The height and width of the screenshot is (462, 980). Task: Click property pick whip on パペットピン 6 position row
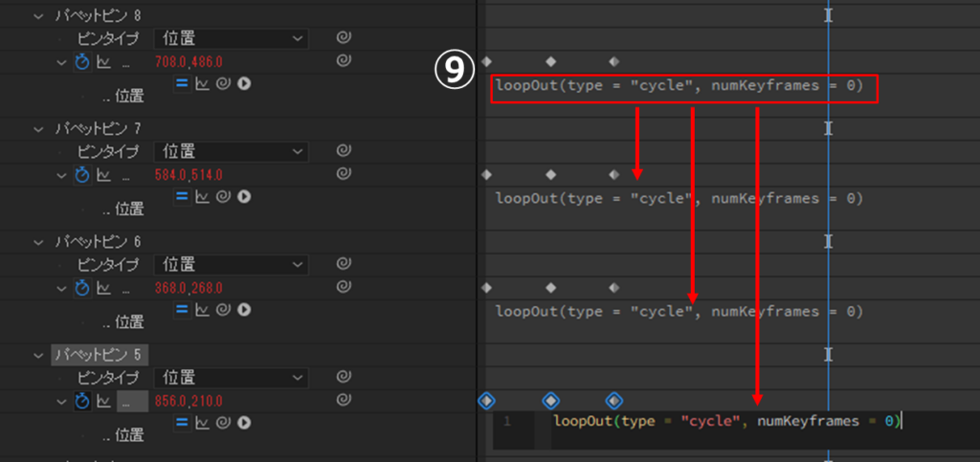click(344, 287)
